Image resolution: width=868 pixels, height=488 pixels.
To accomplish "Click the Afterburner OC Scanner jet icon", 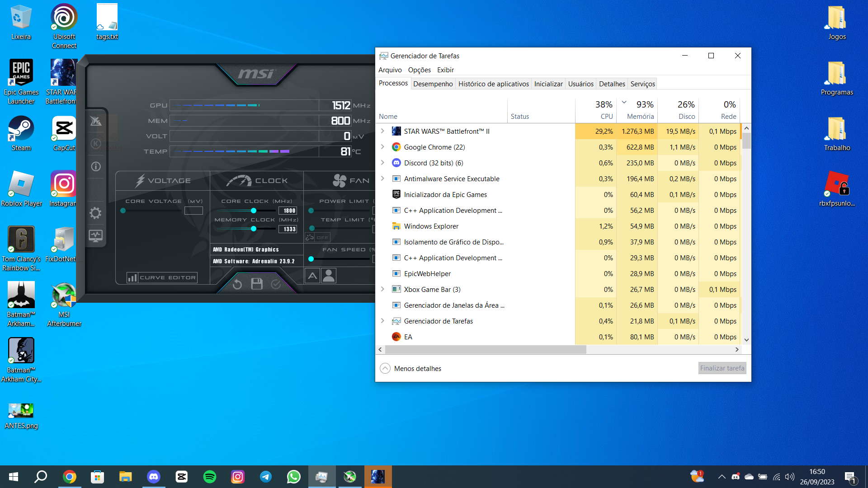I will (x=96, y=121).
